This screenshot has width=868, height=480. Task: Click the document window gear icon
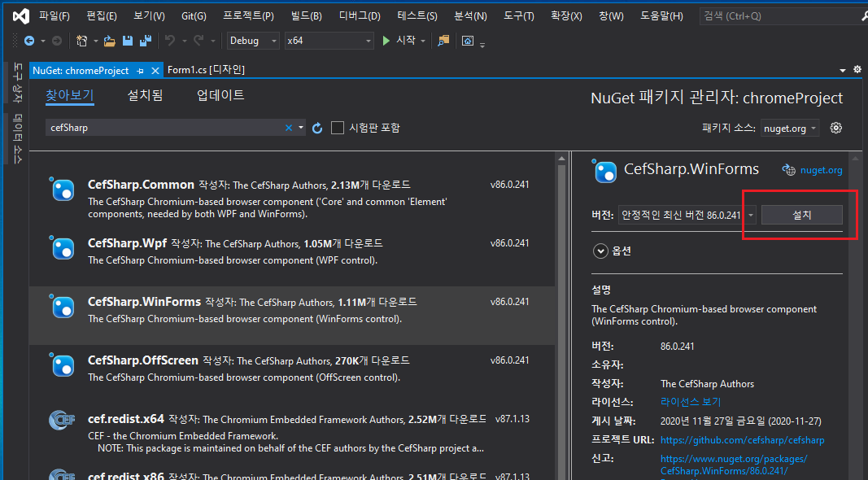tap(857, 70)
